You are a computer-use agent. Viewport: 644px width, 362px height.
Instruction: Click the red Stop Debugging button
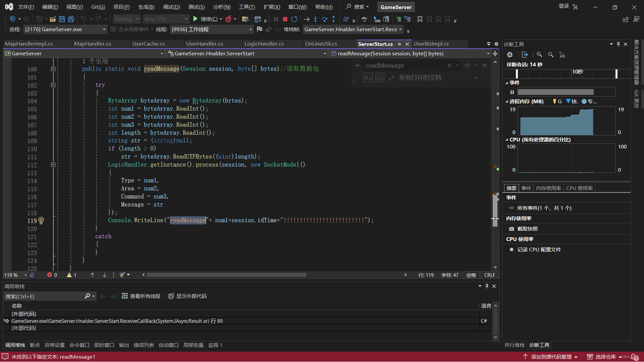pyautogui.click(x=285, y=19)
